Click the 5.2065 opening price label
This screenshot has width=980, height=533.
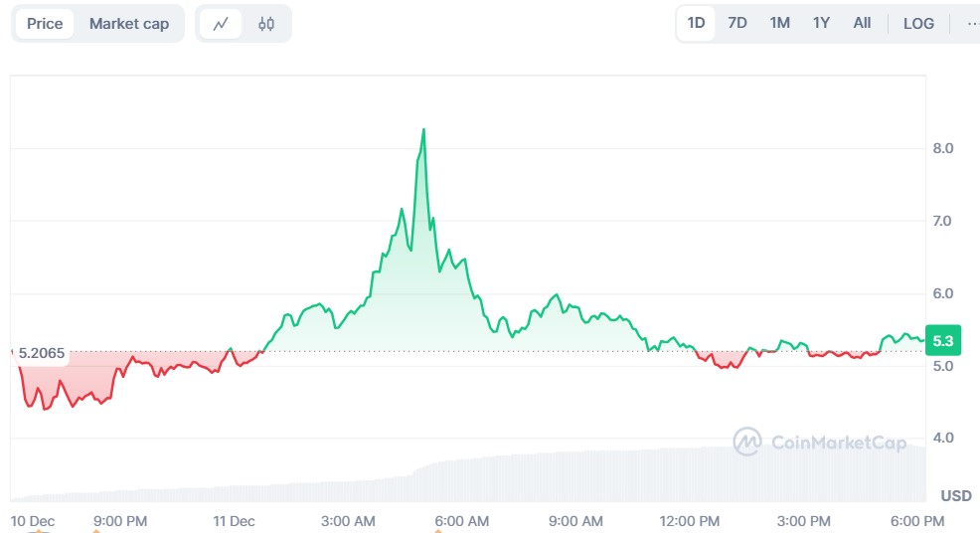(42, 353)
